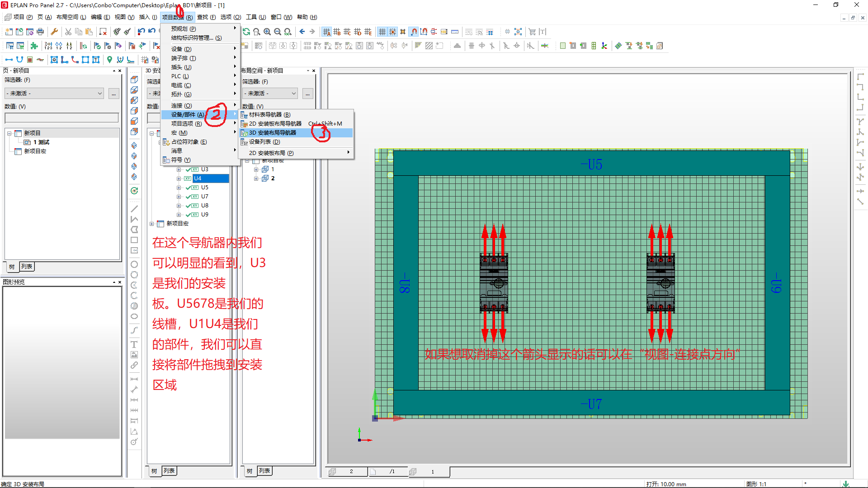Select Grid C on the toolbar

pyautogui.click(x=347, y=32)
